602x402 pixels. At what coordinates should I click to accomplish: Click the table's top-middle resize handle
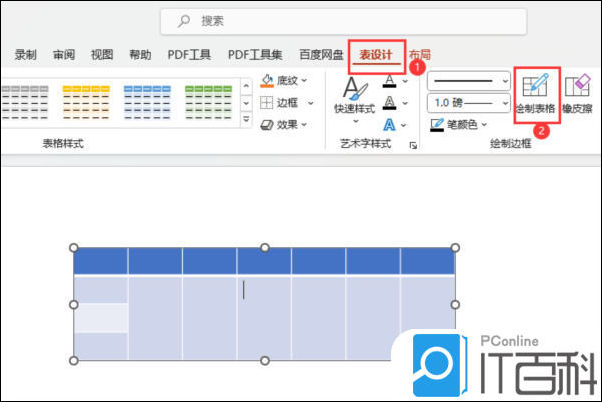pos(265,248)
